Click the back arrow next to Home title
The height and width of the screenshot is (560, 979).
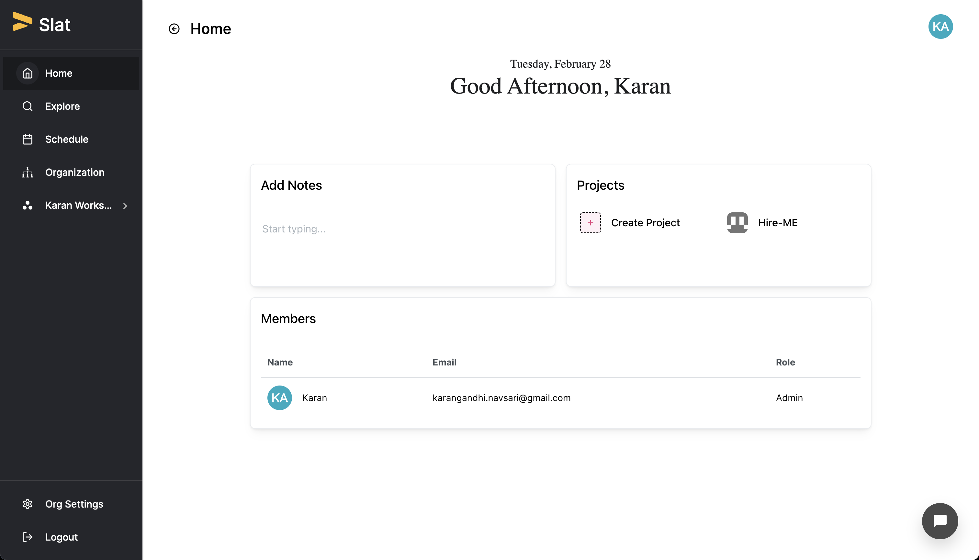click(x=174, y=29)
